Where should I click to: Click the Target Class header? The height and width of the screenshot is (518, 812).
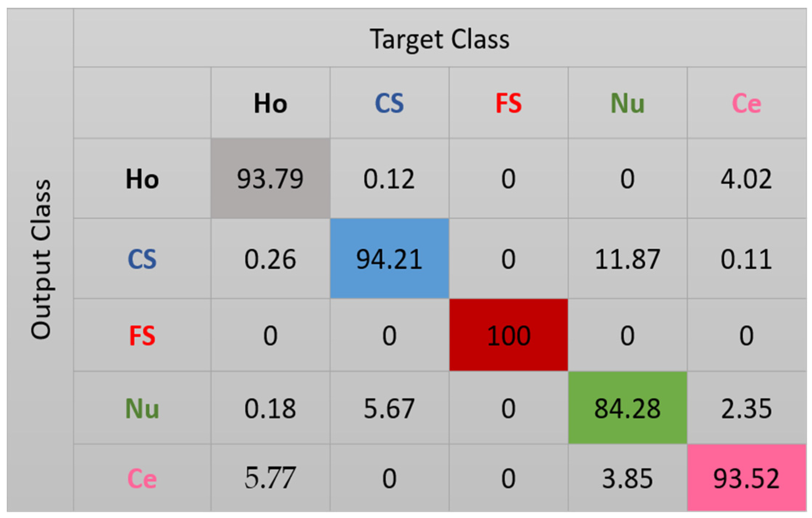(440, 39)
